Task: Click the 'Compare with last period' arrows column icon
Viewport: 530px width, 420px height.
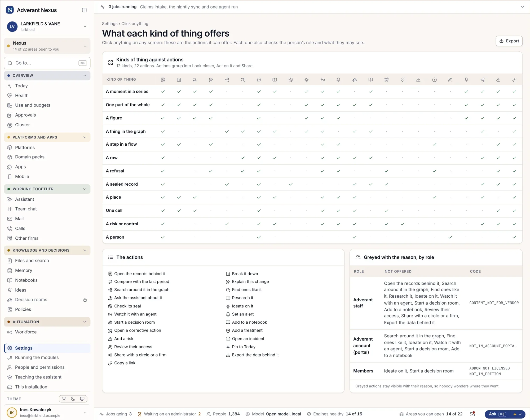Action: coord(195,80)
